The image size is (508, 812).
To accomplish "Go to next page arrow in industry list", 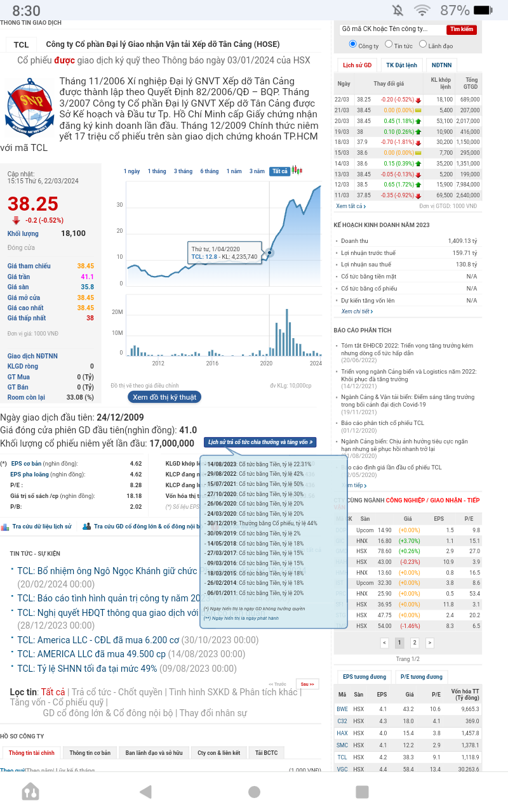I will click(430, 643).
